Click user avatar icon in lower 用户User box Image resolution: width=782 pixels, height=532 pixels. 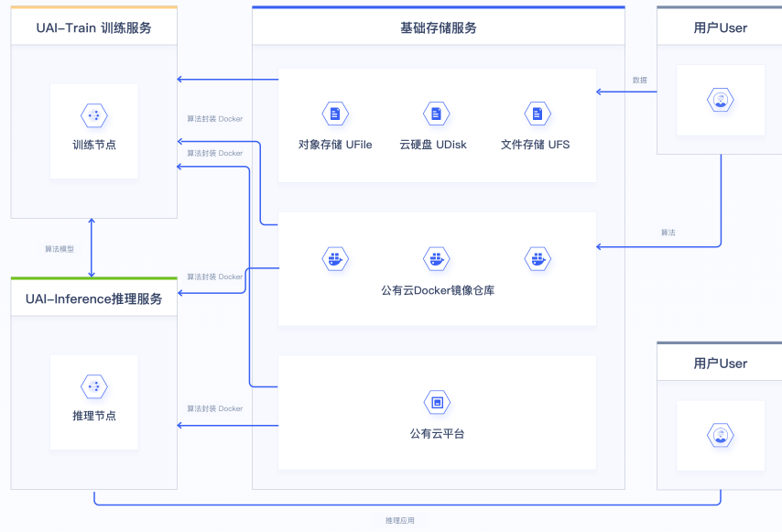coord(720,435)
